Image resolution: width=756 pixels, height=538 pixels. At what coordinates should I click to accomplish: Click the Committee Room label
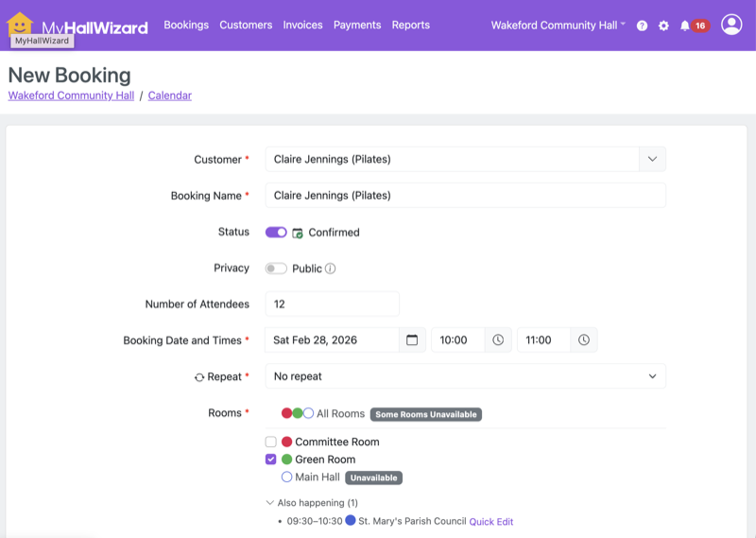337,442
